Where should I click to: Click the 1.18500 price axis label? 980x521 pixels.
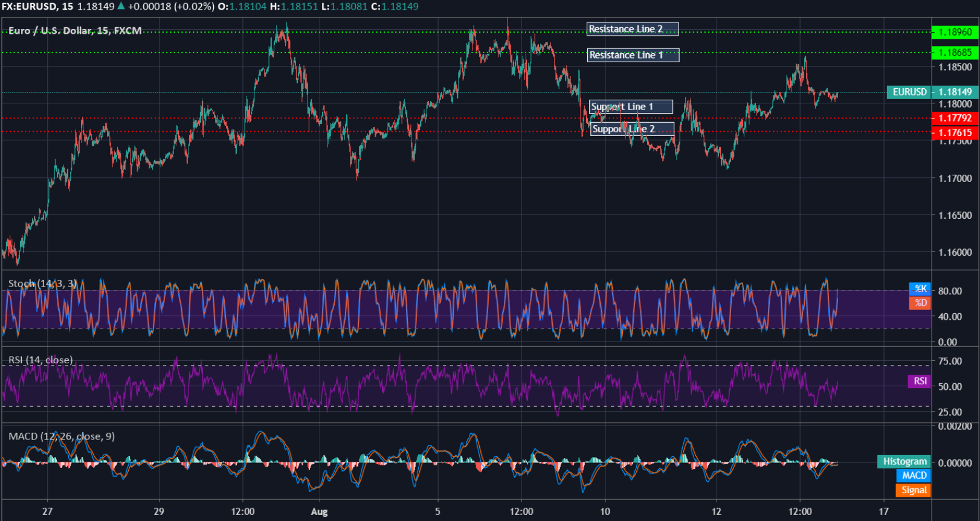tap(955, 67)
